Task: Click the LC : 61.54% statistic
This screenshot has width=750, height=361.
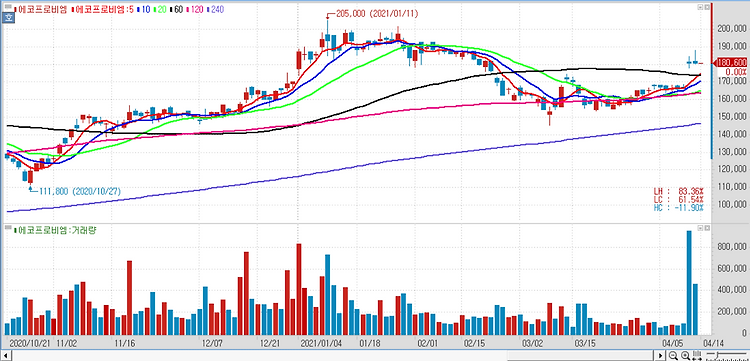Action: pos(678,199)
